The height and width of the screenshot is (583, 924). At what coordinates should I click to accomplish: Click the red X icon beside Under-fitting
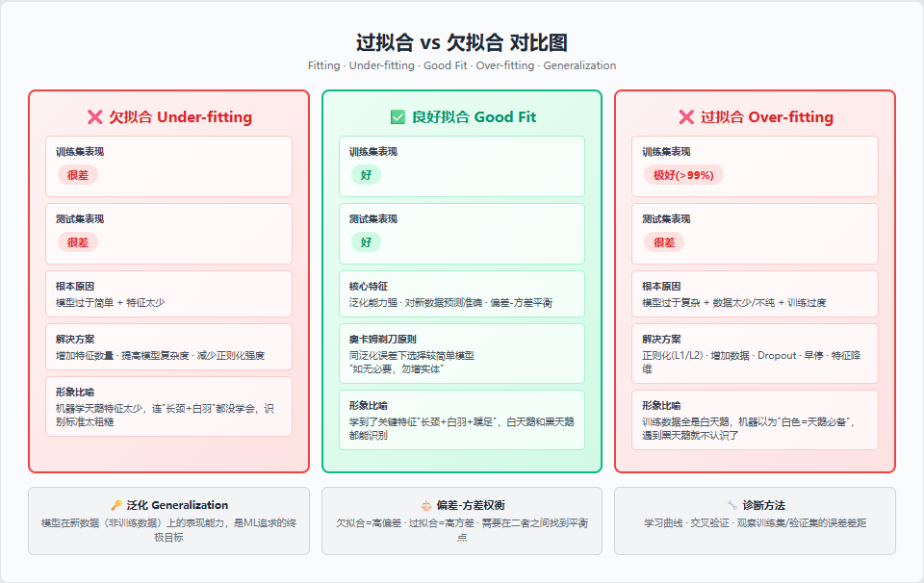(x=95, y=117)
